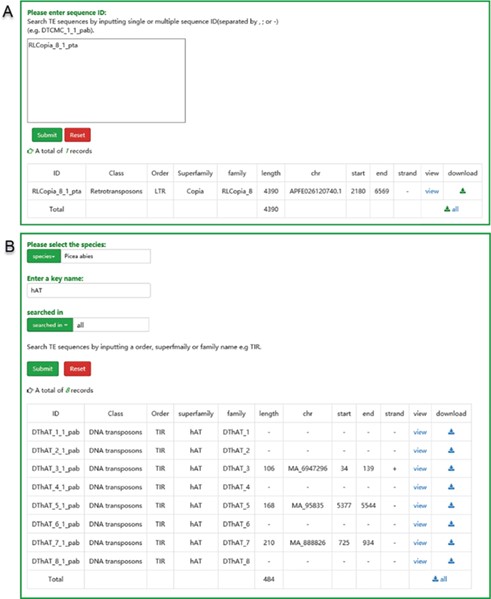Image resolution: width=491 pixels, height=599 pixels.
Task: Download the DThAT_5_1_pab sequence
Action: click(x=451, y=505)
